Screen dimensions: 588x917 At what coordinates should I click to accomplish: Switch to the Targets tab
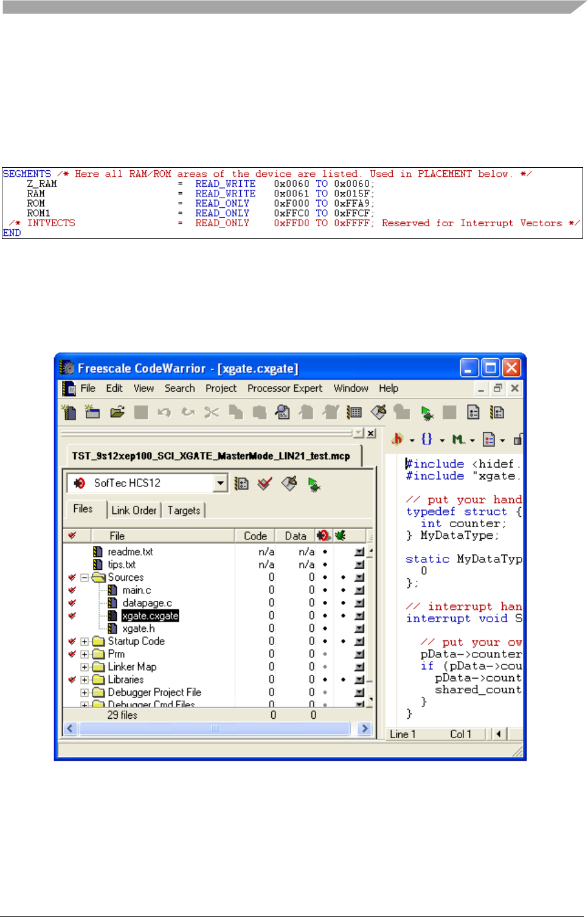click(x=184, y=510)
